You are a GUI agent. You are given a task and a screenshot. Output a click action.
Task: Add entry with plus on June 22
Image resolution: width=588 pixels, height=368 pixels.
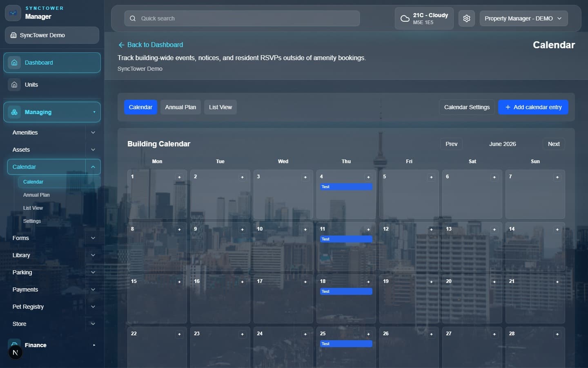click(179, 334)
